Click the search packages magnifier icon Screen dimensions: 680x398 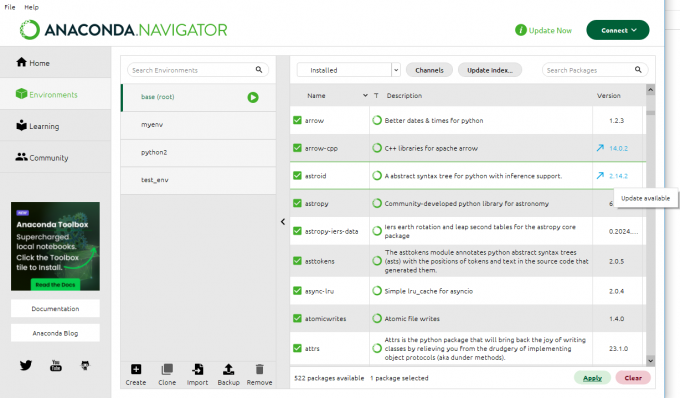pyautogui.click(x=638, y=69)
